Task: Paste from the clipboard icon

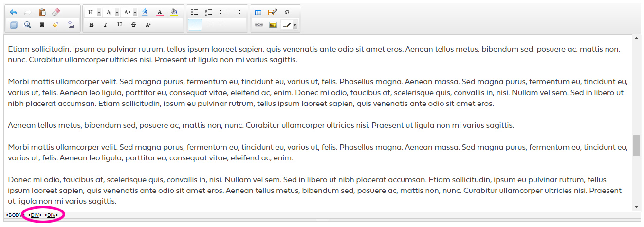Action: click(42, 12)
